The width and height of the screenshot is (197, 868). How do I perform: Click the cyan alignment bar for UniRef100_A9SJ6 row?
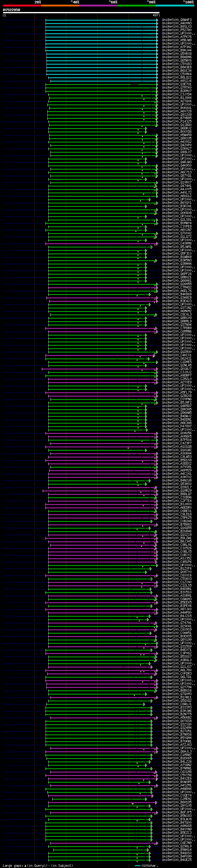coord(104,81)
